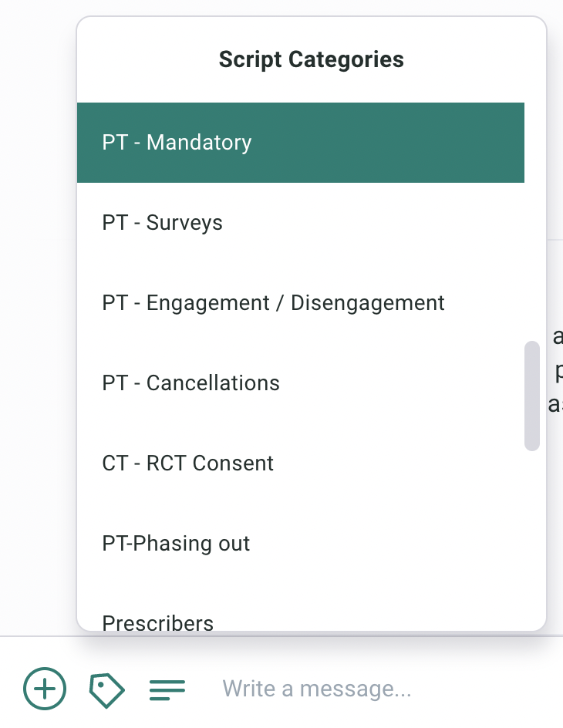Toggle the script lines icon
Viewport: 563px width, 728px height.
167,689
